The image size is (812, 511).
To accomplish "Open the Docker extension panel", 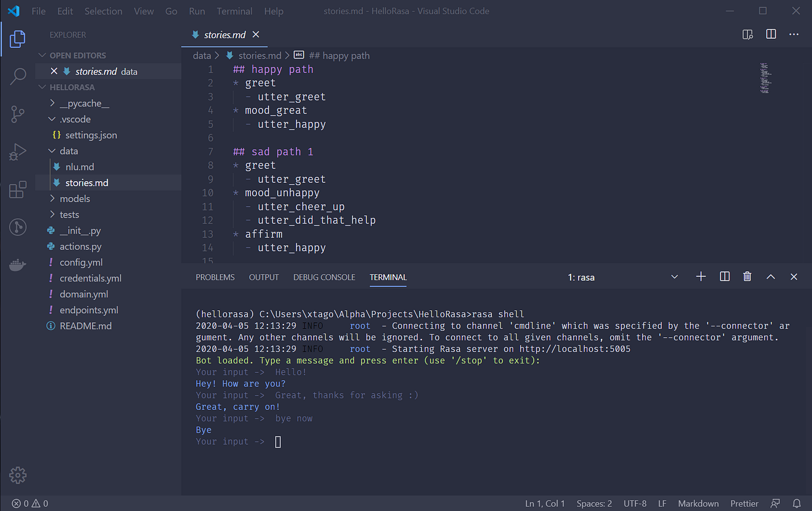I will [18, 265].
